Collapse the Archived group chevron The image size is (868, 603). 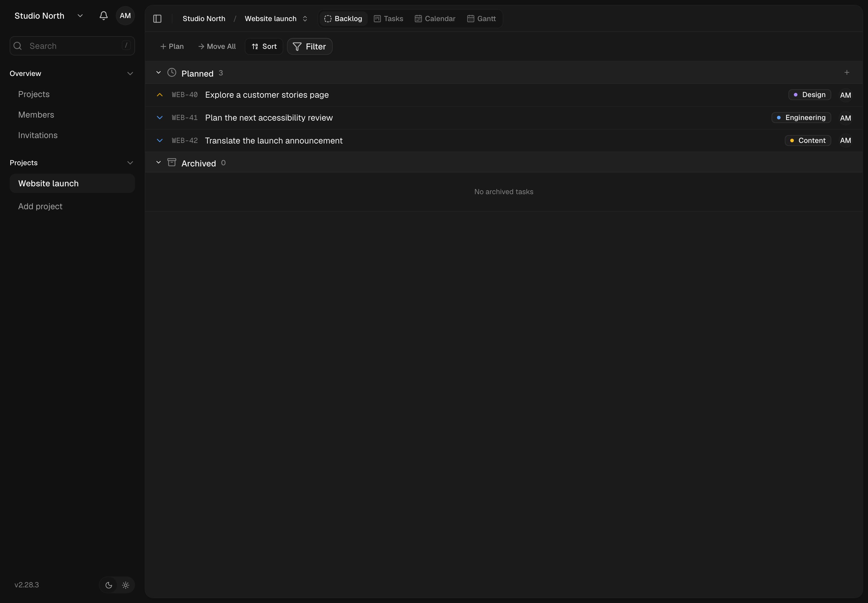click(159, 163)
